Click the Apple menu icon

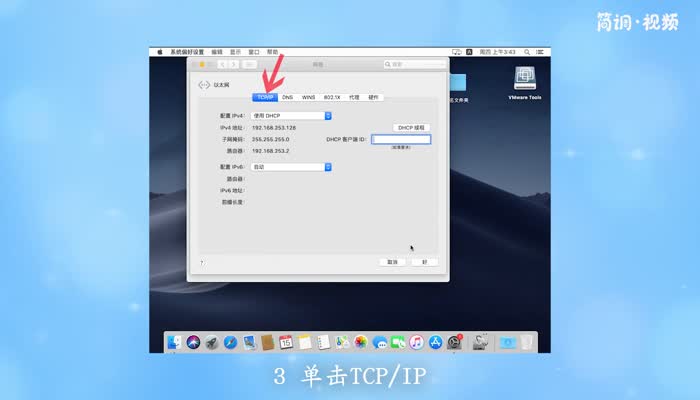point(159,51)
